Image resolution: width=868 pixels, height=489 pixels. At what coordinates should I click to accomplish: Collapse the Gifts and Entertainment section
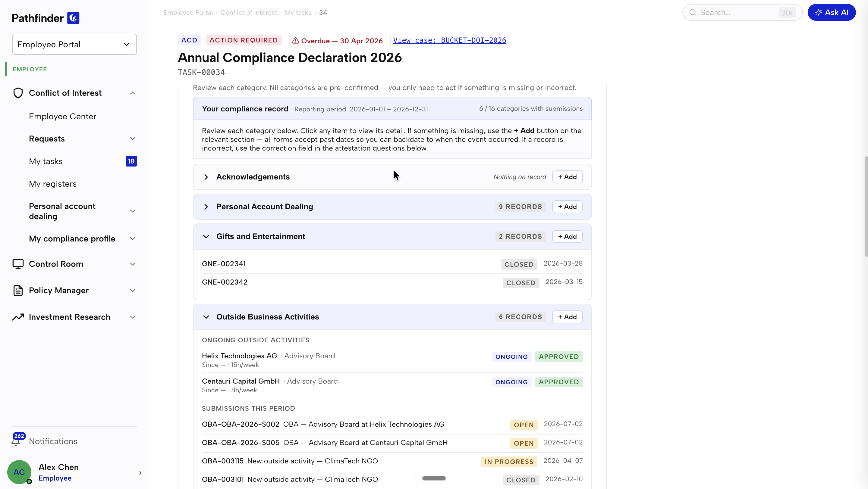point(206,237)
